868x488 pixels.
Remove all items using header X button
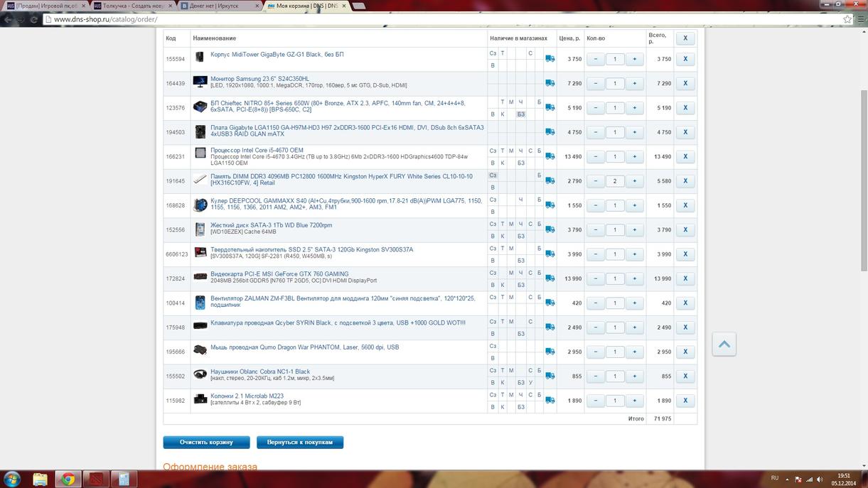click(685, 38)
